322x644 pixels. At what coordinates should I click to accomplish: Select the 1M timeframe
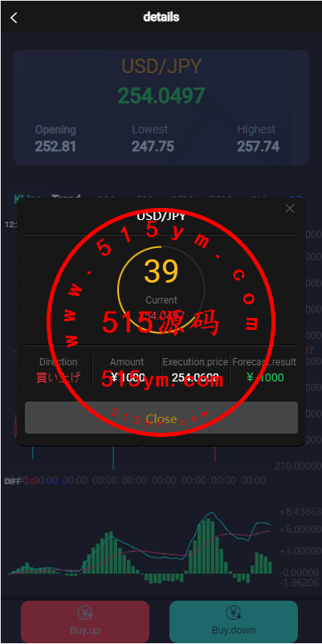(106, 197)
